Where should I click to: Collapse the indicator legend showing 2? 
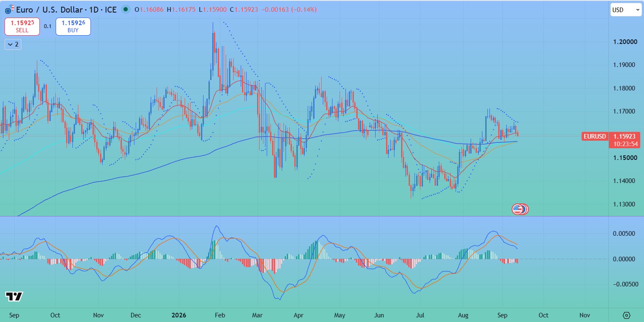13,44
